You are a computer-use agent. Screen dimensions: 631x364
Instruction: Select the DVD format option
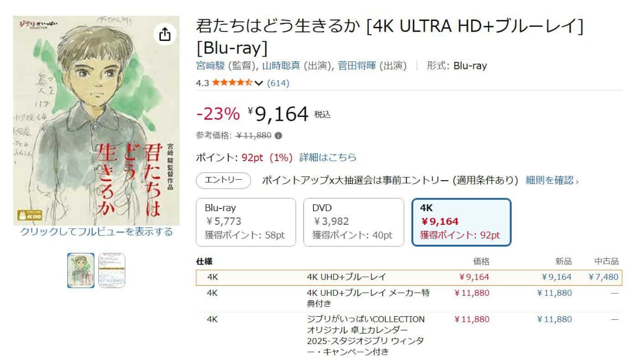353,222
